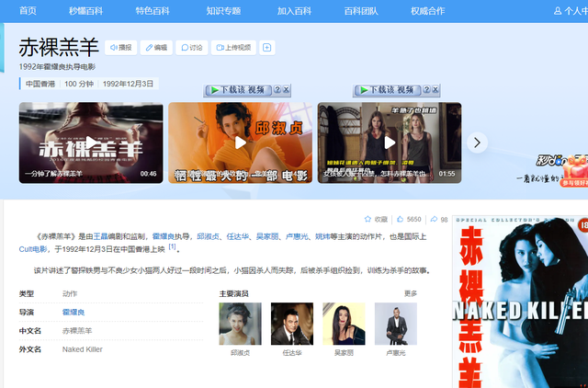
Task: Open the ? help icon on the 邱淑贞 download bar
Action: (277, 89)
